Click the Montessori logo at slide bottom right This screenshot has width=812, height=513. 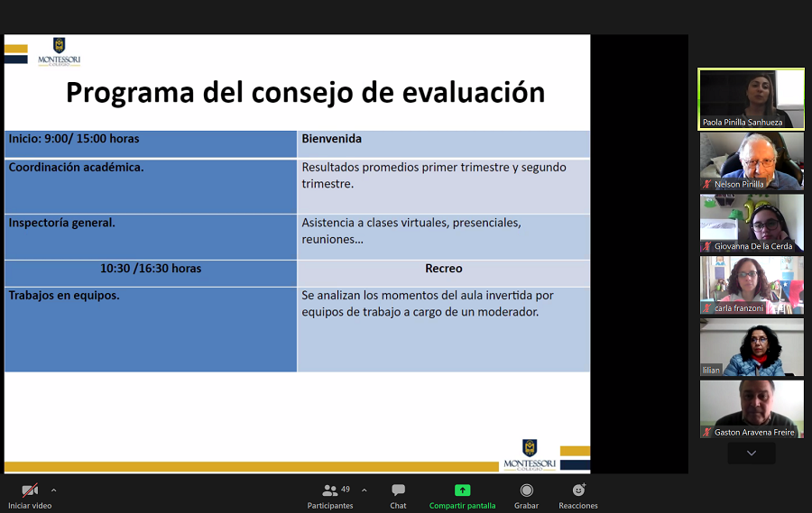tap(530, 454)
